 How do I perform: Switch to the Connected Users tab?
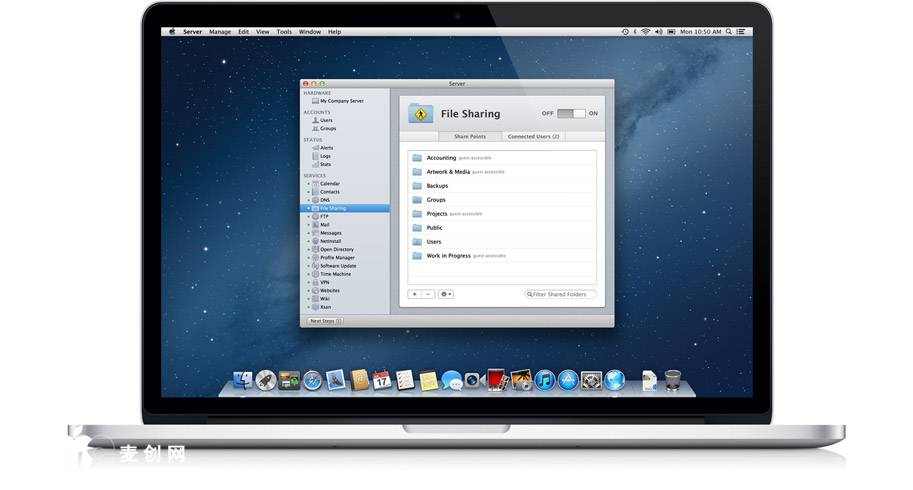[x=533, y=136]
